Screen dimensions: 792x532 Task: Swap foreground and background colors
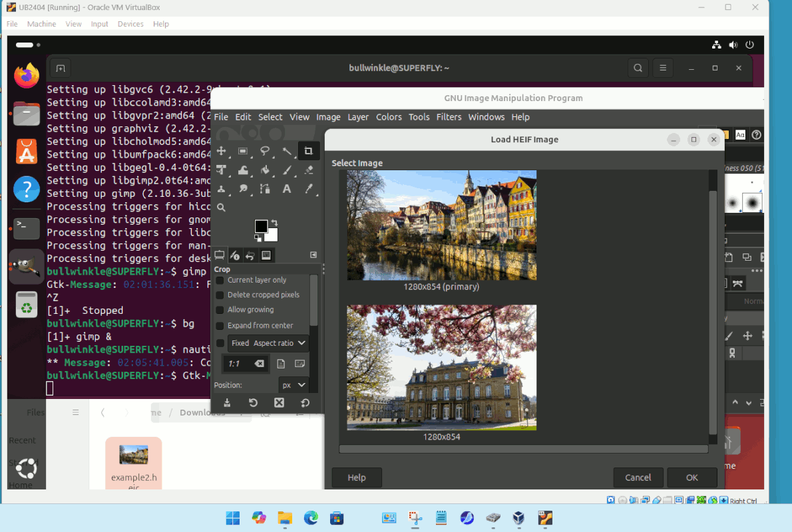click(x=274, y=223)
